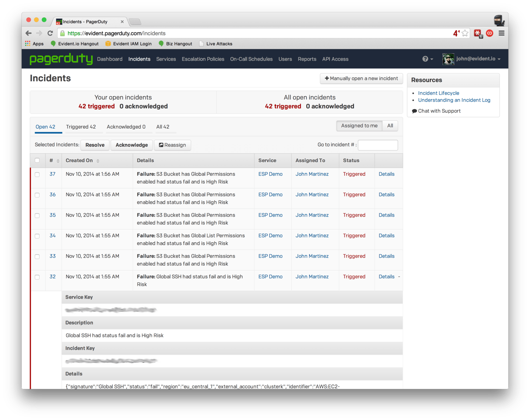The width and height of the screenshot is (530, 420).
Task: Open the Chrome hamburger menu
Action: point(501,33)
